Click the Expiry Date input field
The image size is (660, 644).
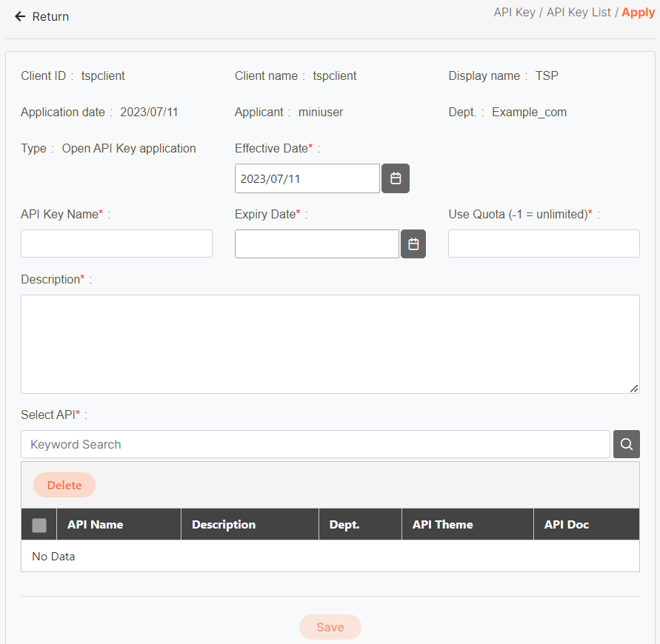pos(317,244)
